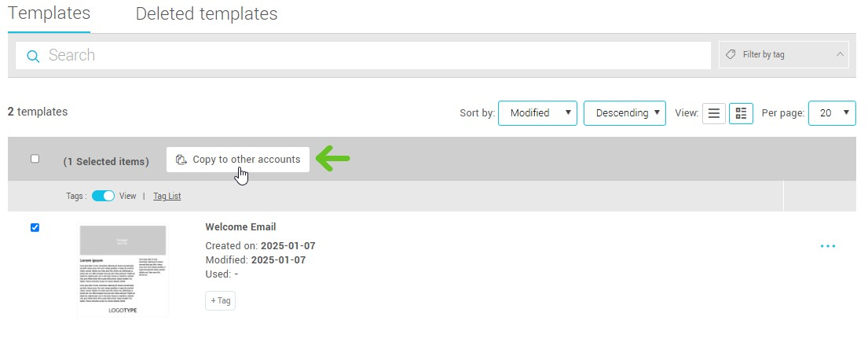868x342 pixels.
Task: Toggle the Tags View switch
Action: (103, 196)
